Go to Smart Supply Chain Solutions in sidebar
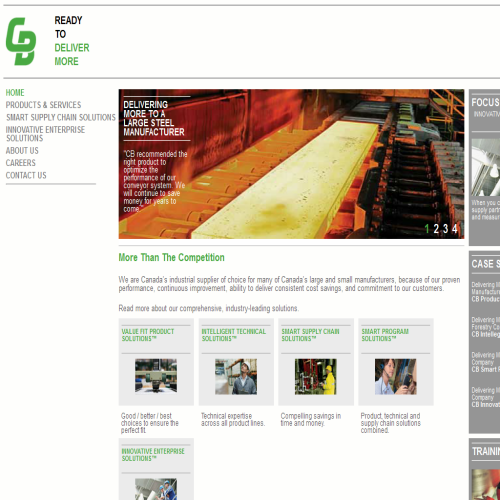Viewport: 500px width, 500px height. [x=61, y=117]
